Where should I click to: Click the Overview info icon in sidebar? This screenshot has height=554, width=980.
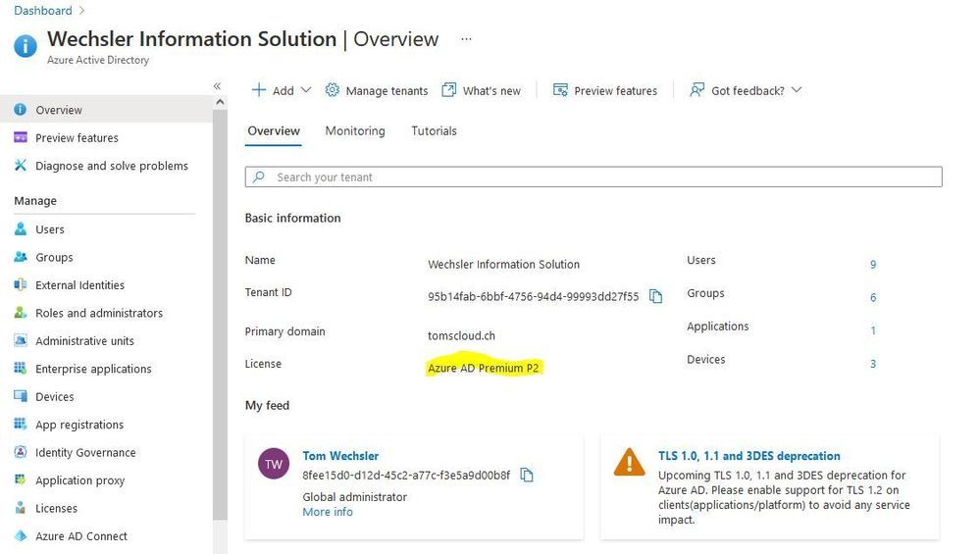pyautogui.click(x=20, y=109)
